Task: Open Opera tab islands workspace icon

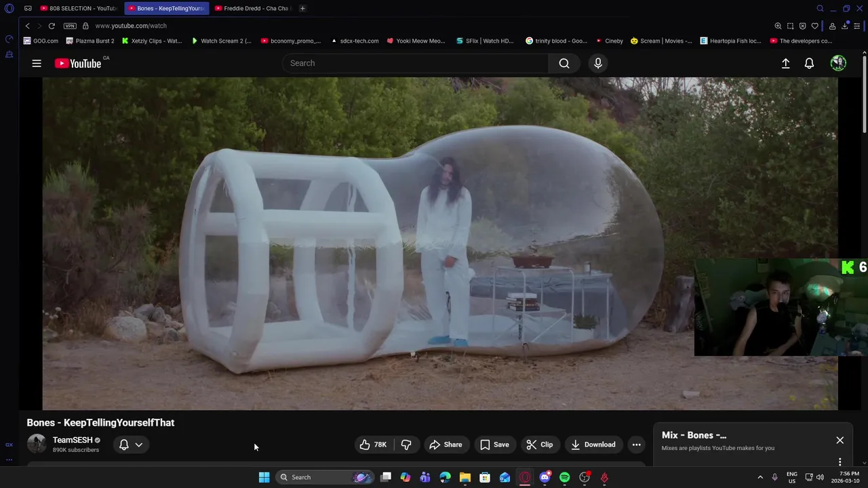Action: [x=28, y=8]
